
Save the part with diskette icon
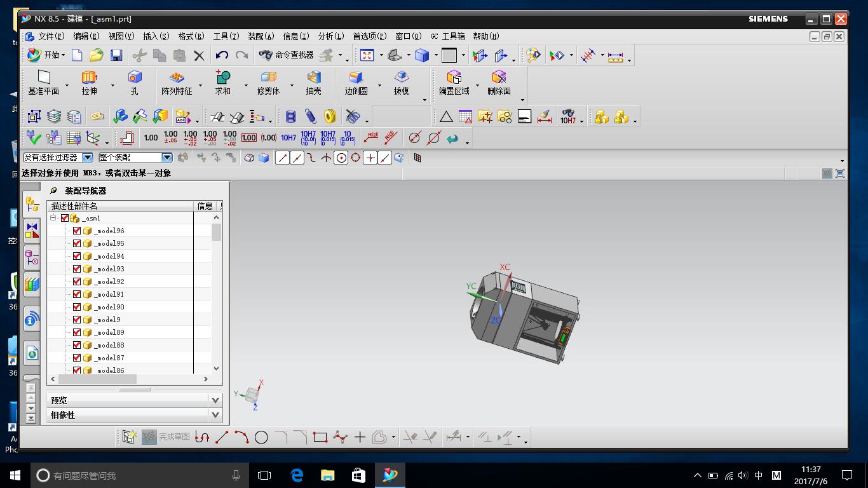pyautogui.click(x=116, y=55)
